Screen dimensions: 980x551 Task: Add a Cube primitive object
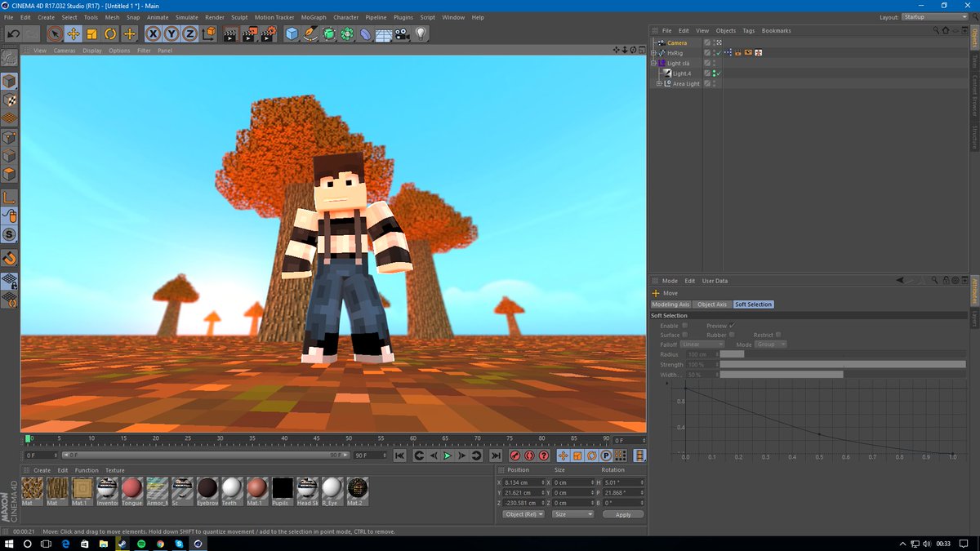292,33
